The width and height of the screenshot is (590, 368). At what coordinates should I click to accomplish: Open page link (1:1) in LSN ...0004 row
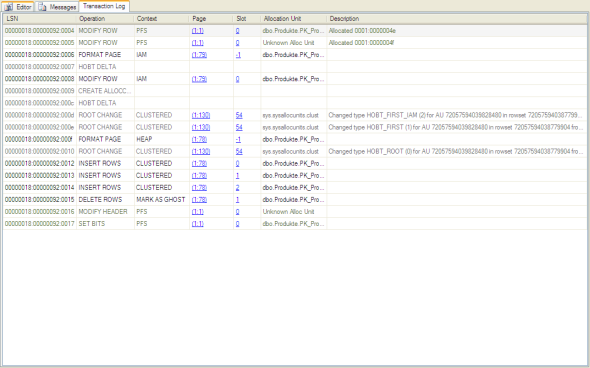(198, 31)
